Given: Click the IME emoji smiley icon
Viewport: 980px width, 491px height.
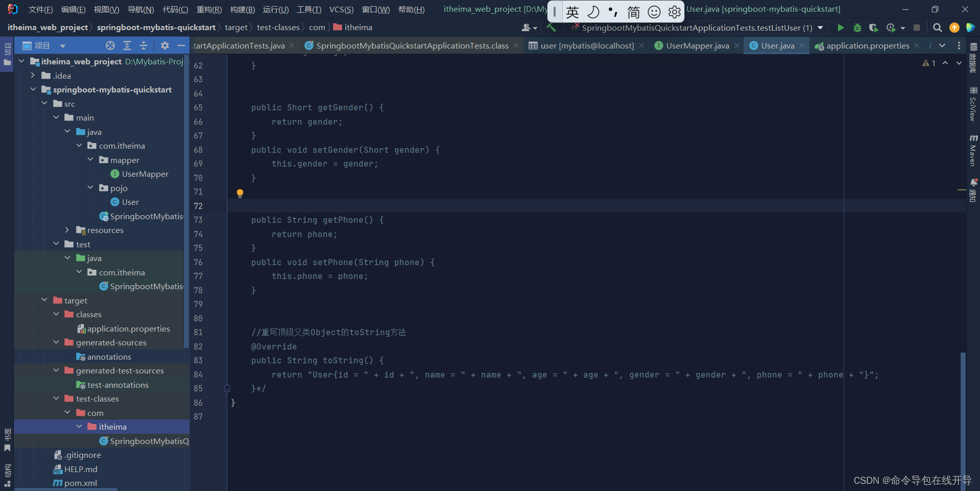Looking at the screenshot, I should click(x=654, y=12).
